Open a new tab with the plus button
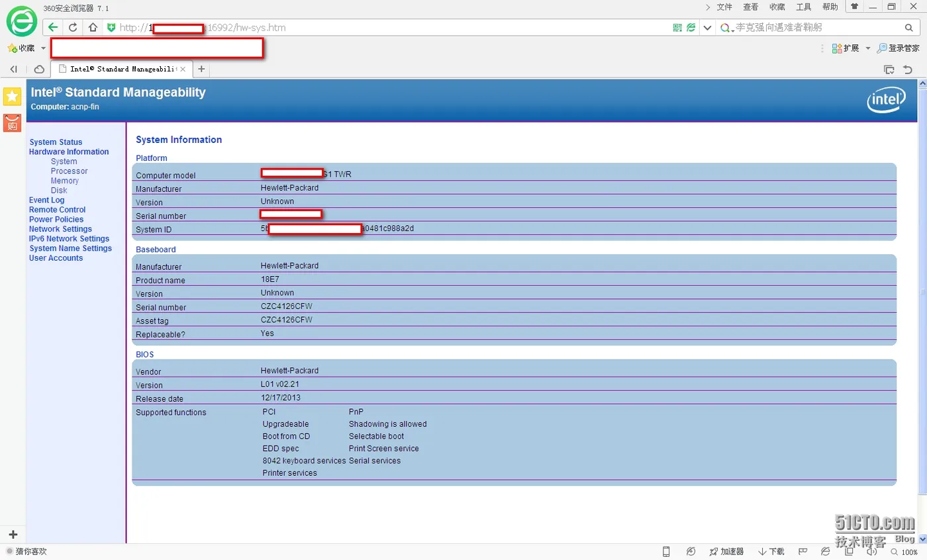Viewport: 927px width, 560px height. [201, 69]
